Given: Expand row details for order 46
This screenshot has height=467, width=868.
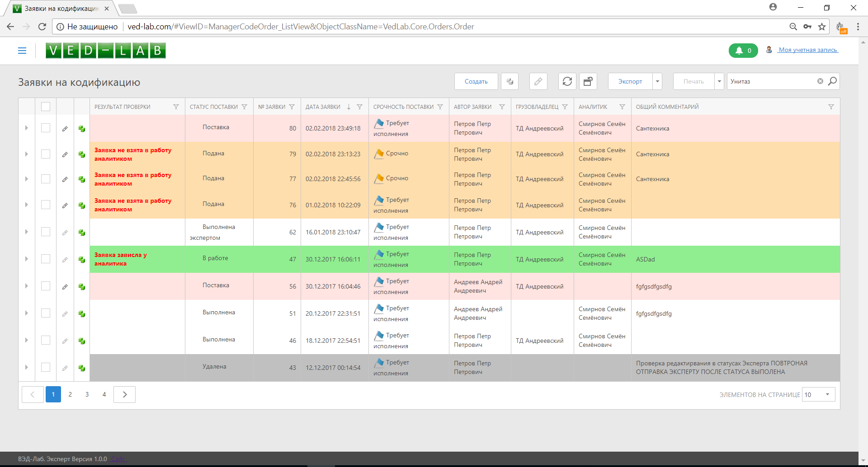Looking at the screenshot, I should coord(27,340).
